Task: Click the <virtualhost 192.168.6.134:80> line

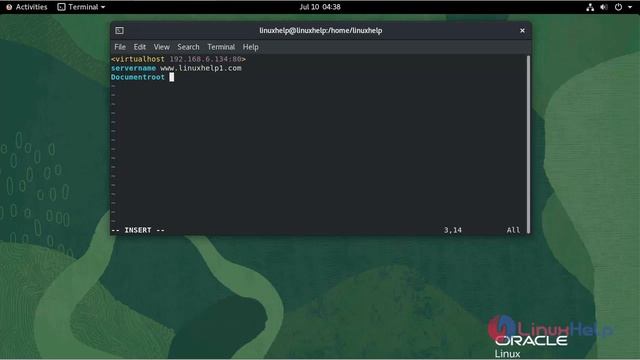Action: click(178, 59)
